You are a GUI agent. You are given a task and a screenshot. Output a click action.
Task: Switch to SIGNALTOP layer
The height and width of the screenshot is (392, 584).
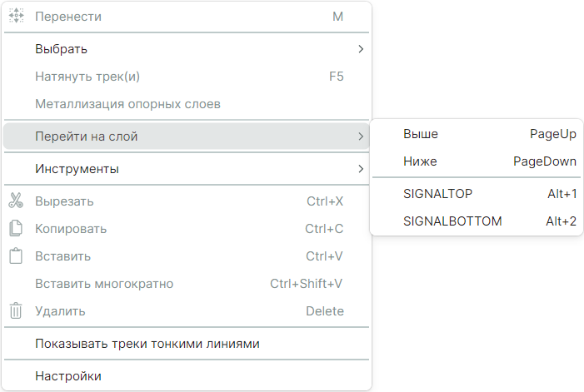click(x=437, y=193)
